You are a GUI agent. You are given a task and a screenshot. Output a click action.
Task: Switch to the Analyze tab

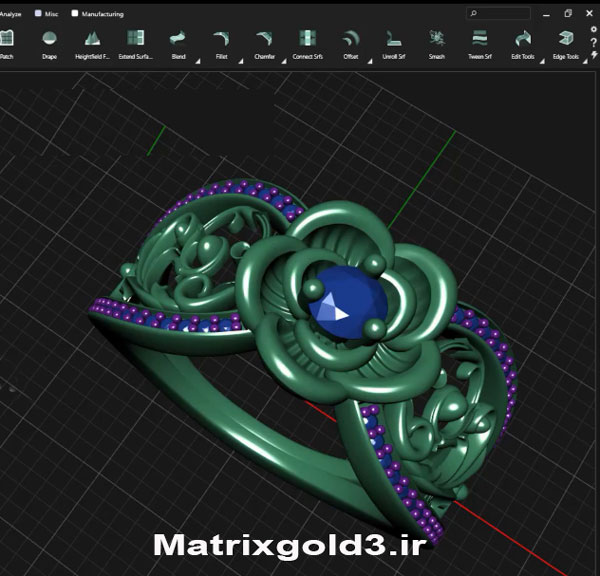tap(10, 14)
